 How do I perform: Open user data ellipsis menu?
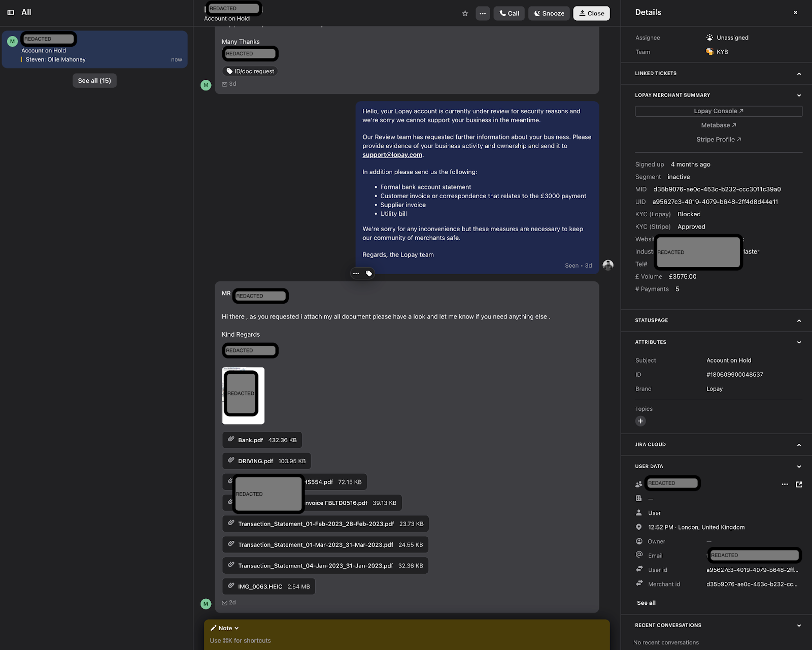click(785, 484)
